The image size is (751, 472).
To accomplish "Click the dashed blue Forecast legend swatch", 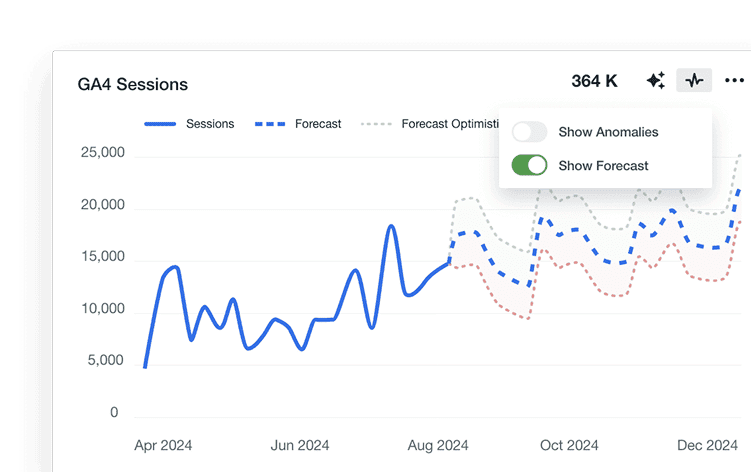I will (x=270, y=124).
